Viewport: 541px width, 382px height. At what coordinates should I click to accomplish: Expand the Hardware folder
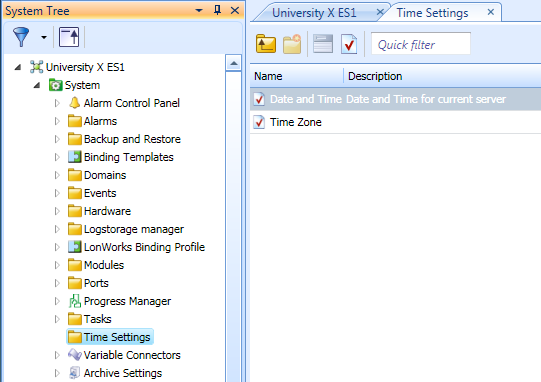tap(57, 211)
